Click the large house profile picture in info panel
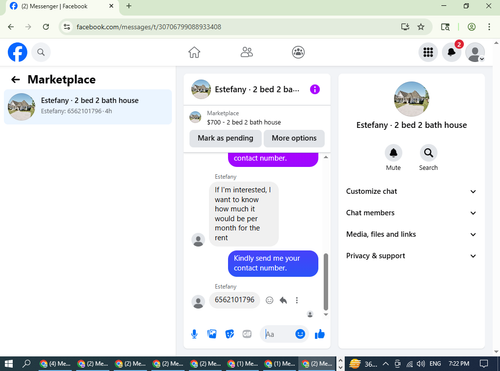This screenshot has height=371, width=500. tap(411, 99)
